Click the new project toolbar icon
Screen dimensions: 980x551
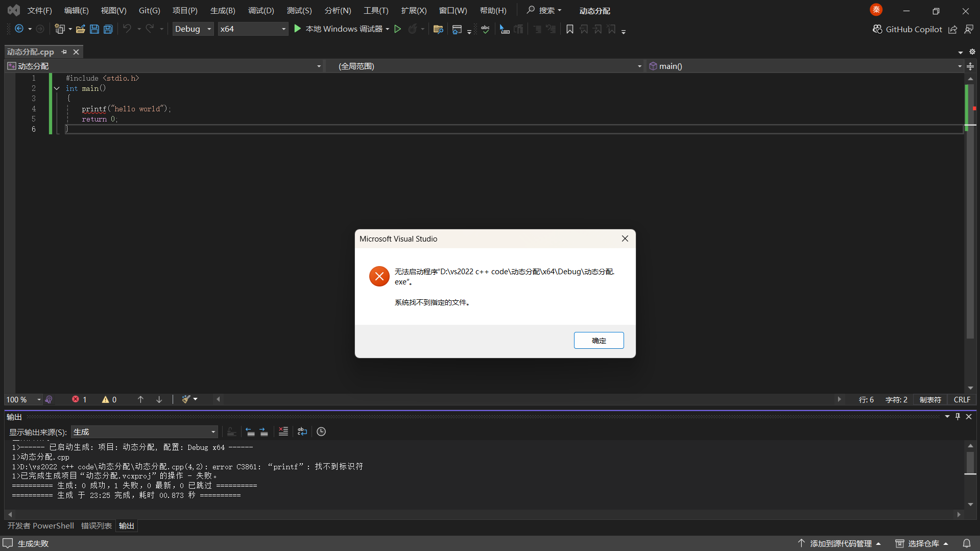60,29
